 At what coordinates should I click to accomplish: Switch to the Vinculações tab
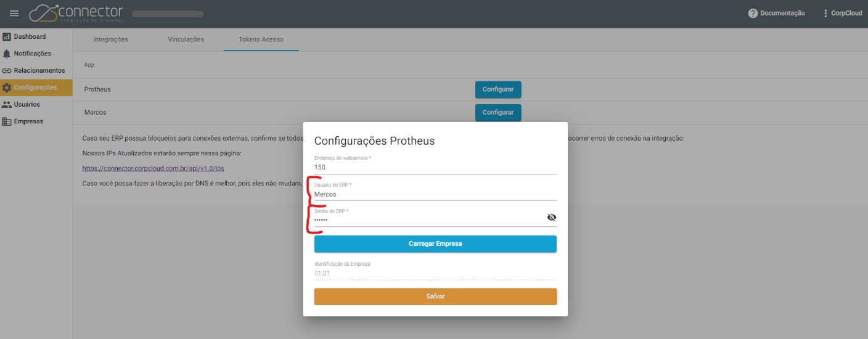186,39
